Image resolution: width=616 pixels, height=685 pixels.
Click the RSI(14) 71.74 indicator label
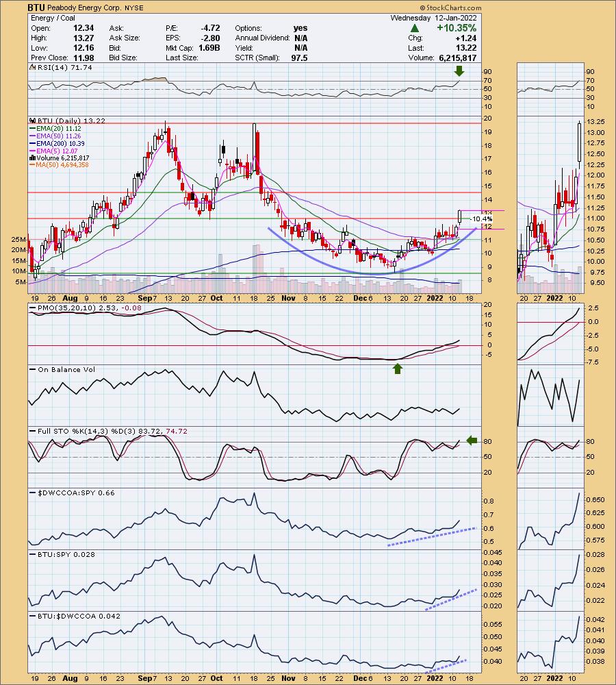pos(62,67)
